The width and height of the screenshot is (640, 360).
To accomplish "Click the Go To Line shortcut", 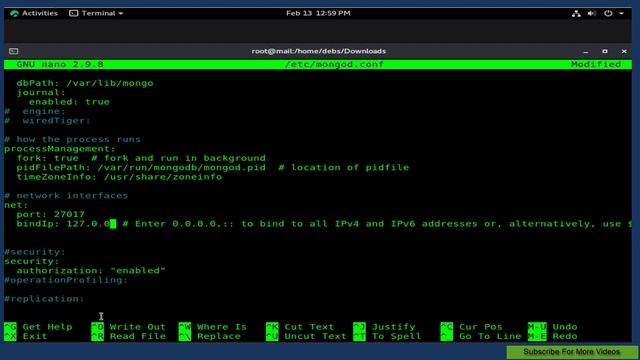I will tap(481, 336).
